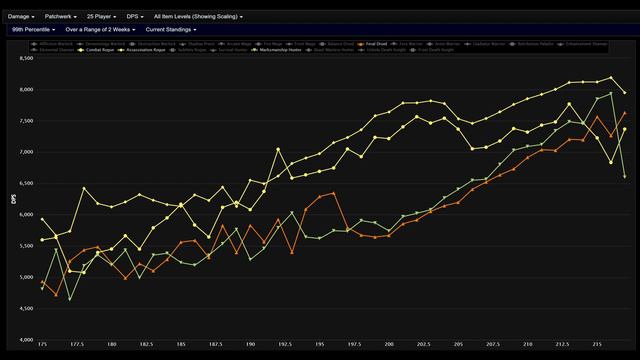Open the 99th Percentile dropdown
Viewport: 640px width, 360px height.
point(33,30)
